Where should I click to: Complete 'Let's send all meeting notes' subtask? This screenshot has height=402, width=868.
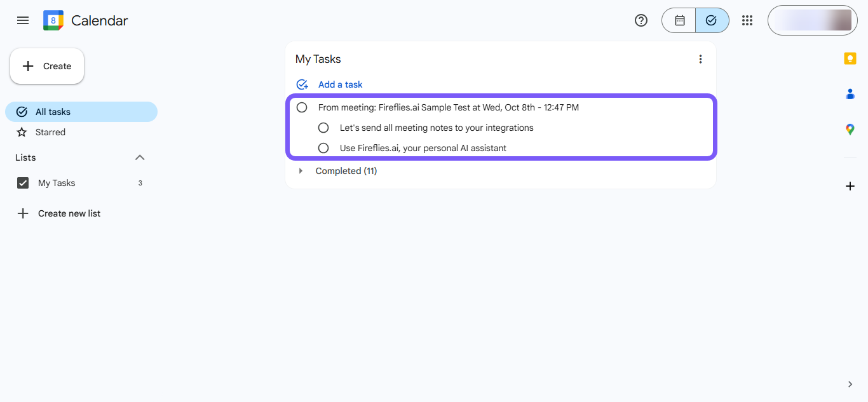pos(323,128)
